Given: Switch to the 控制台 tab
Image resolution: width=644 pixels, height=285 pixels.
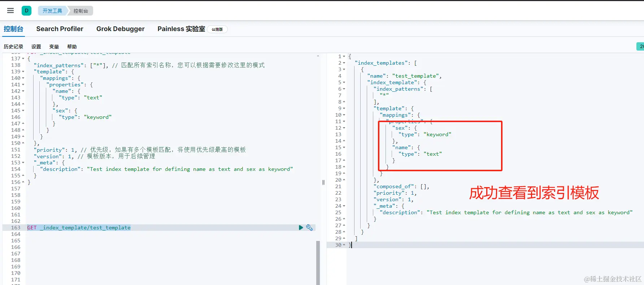Looking at the screenshot, I should point(14,29).
